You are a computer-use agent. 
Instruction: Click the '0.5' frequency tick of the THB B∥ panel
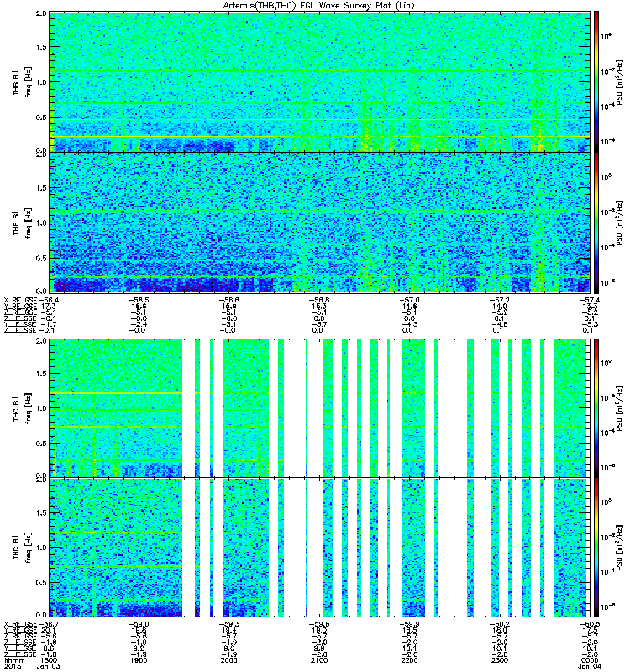41,259
